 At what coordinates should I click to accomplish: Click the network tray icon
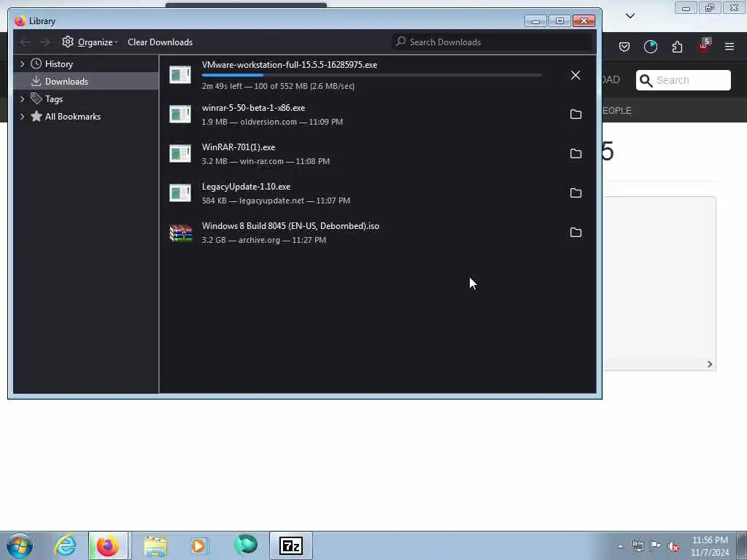pyautogui.click(x=638, y=547)
